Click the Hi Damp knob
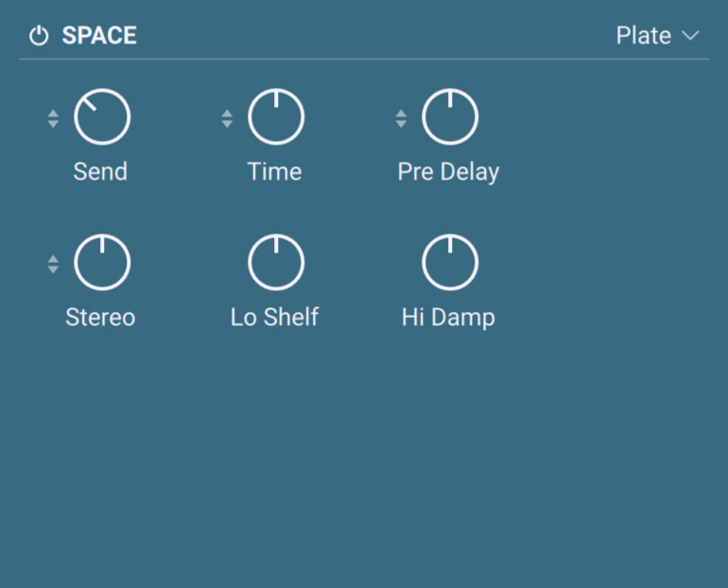 (x=450, y=264)
